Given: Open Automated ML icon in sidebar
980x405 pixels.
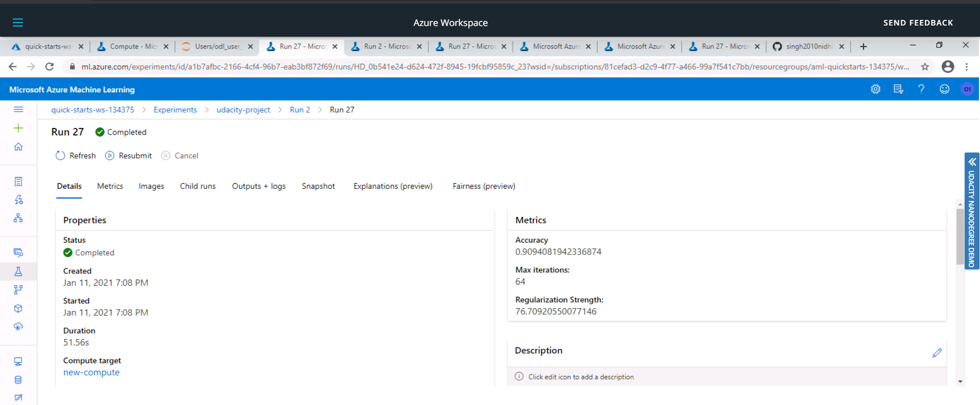Looking at the screenshot, I should tap(18, 200).
